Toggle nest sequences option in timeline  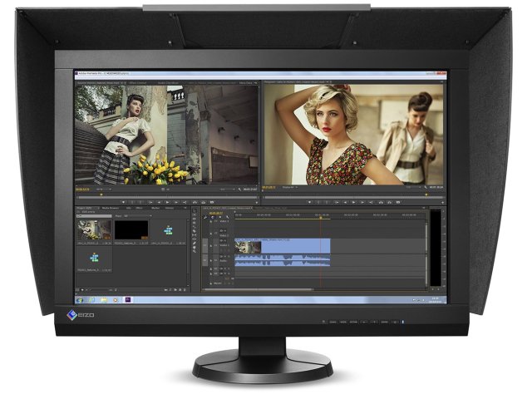point(205,217)
